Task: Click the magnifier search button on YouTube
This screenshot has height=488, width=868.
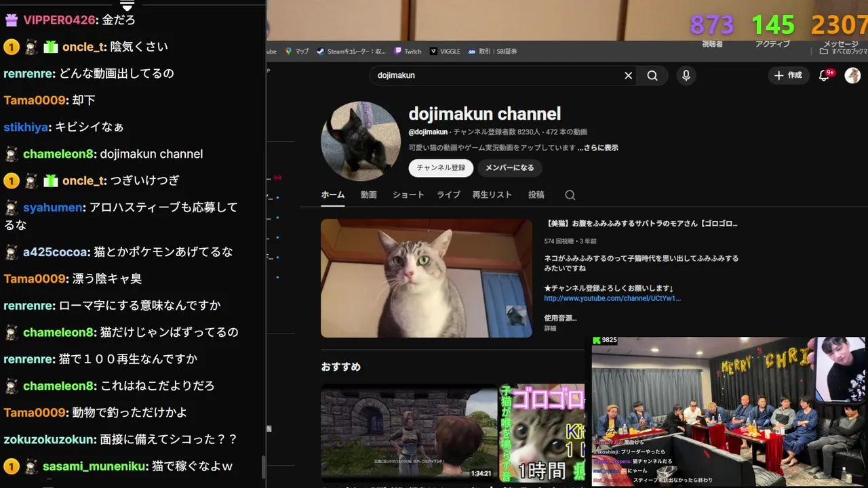Action: point(652,75)
